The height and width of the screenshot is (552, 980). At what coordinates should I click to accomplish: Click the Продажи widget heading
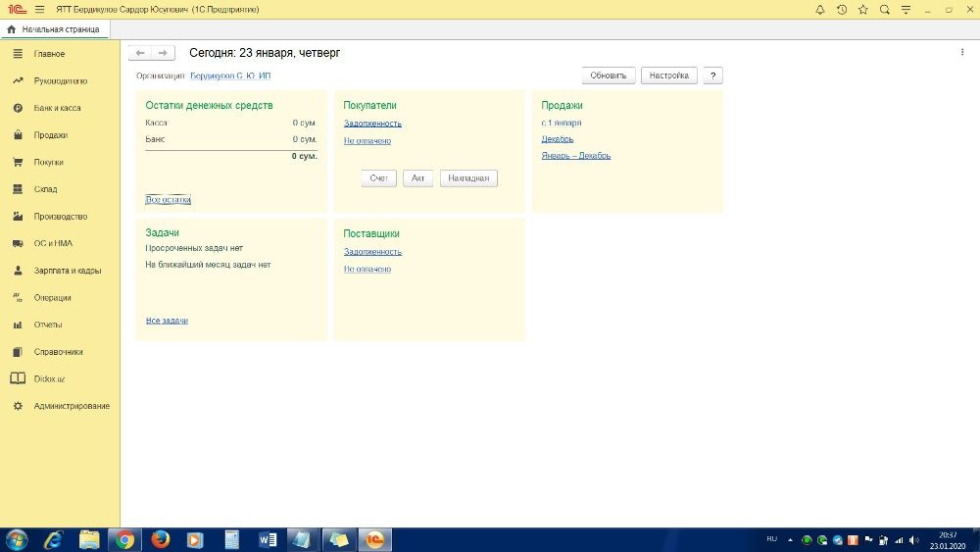[x=562, y=106]
